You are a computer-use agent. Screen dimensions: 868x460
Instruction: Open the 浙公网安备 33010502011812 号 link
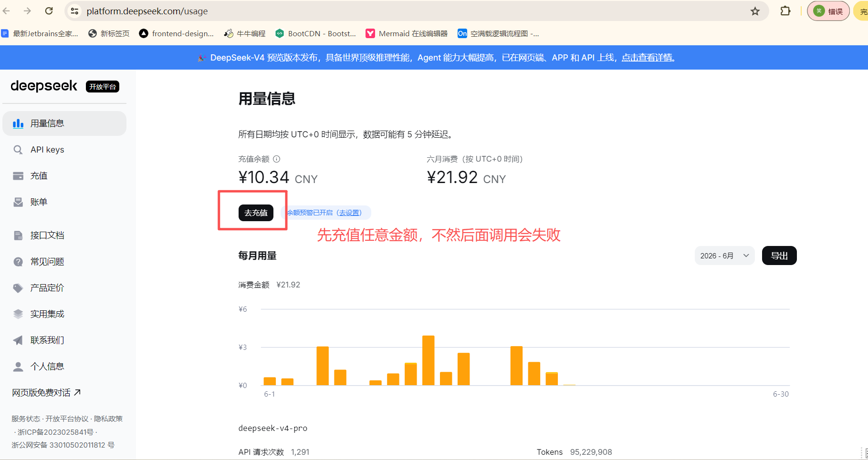[x=63, y=445]
